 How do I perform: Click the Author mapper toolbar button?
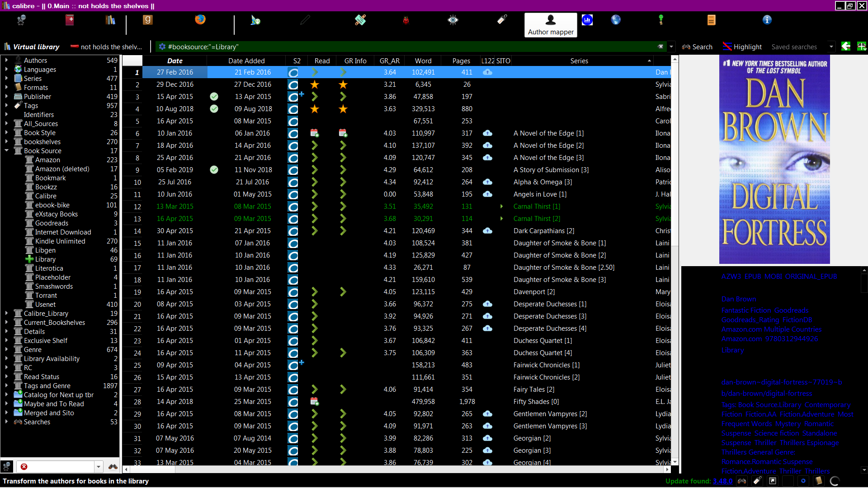pyautogui.click(x=551, y=24)
